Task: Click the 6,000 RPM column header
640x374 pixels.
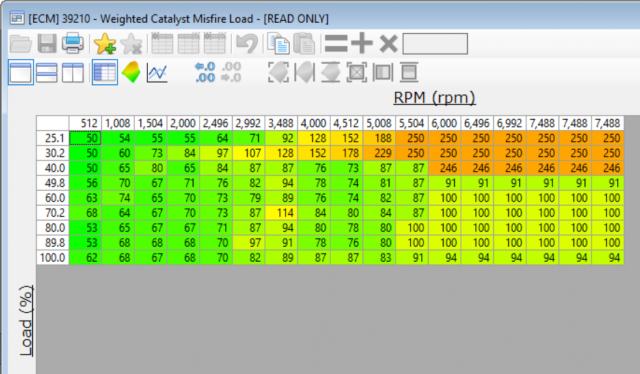Action: 445,123
